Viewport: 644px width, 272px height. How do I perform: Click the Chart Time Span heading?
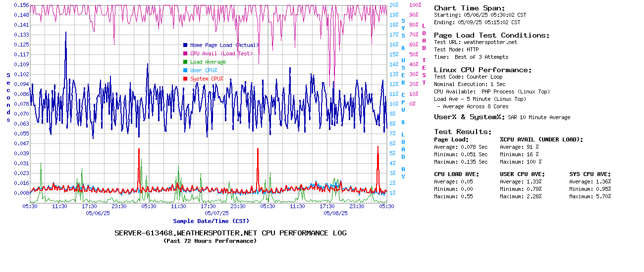469,8
